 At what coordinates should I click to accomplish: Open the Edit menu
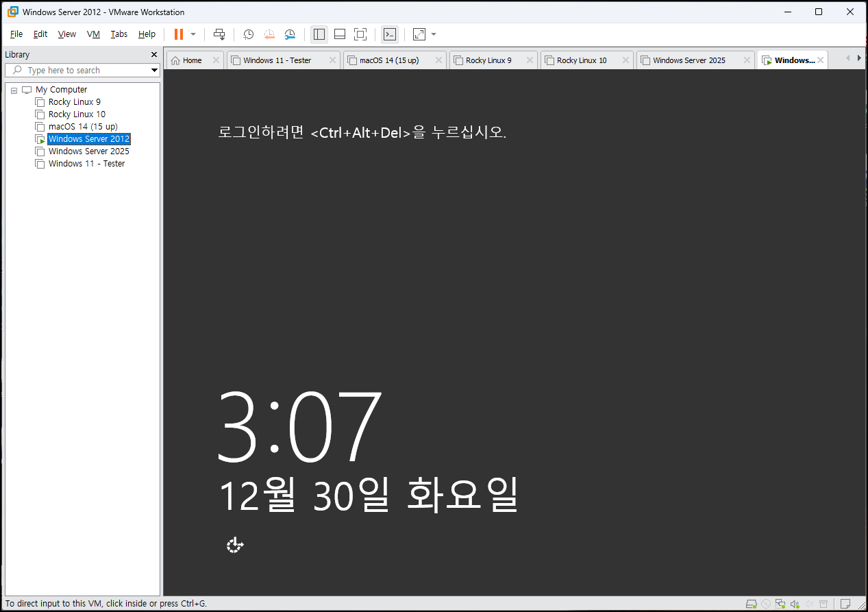point(40,34)
